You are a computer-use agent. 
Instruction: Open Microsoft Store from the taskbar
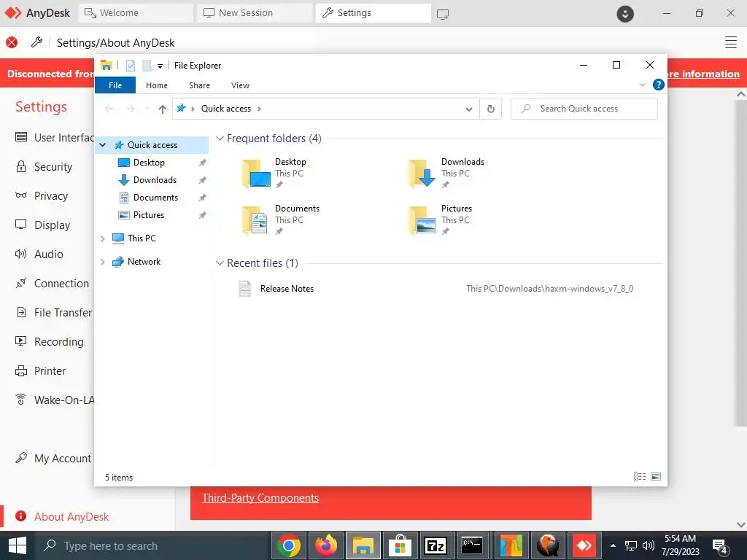(x=400, y=545)
